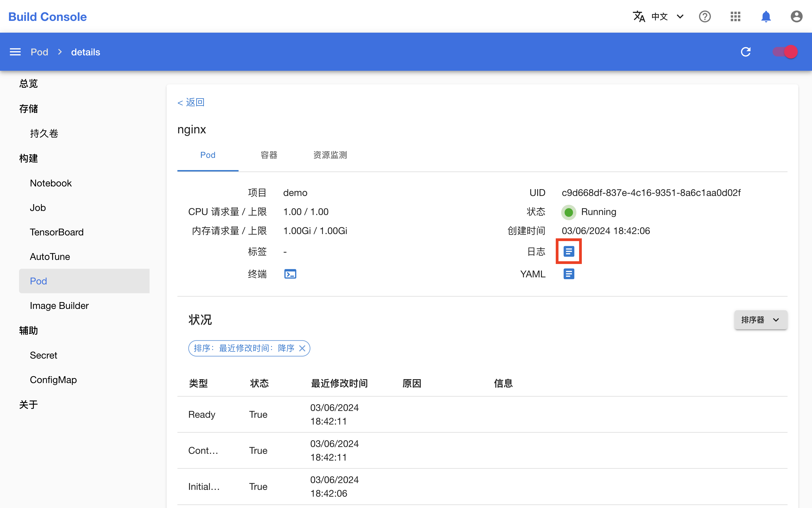Click the refresh icon in the blue bar
Viewport: 812px width, 508px height.
click(746, 52)
